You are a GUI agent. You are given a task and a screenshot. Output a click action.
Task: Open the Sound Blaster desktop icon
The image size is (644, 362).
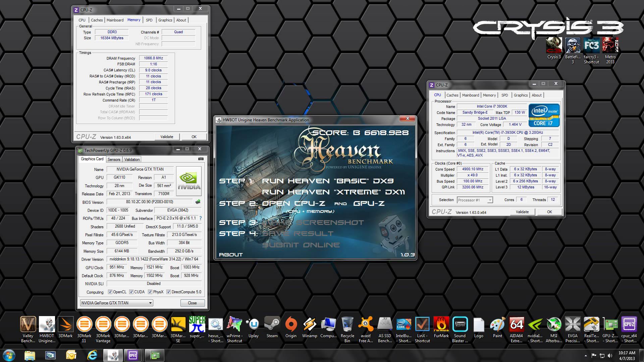pyautogui.click(x=460, y=329)
